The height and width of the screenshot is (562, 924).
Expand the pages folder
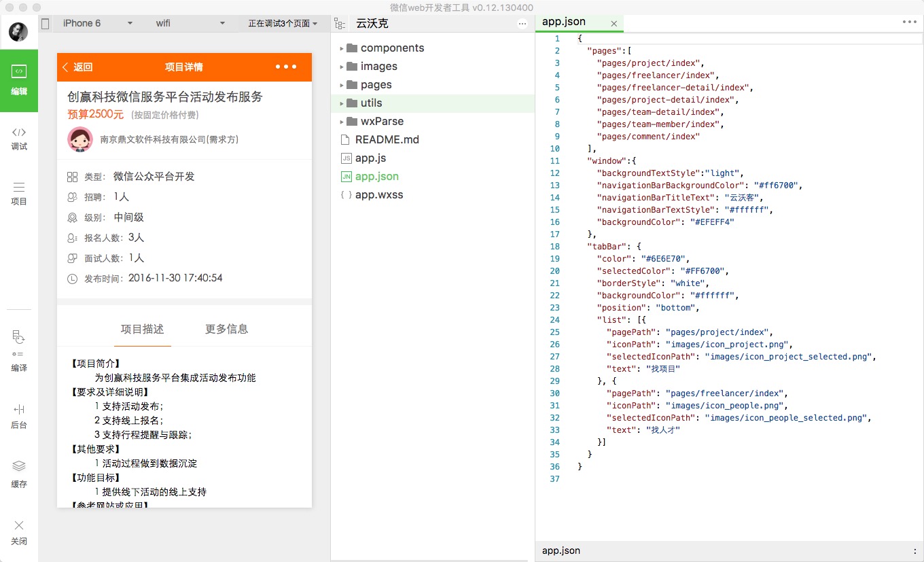[342, 85]
